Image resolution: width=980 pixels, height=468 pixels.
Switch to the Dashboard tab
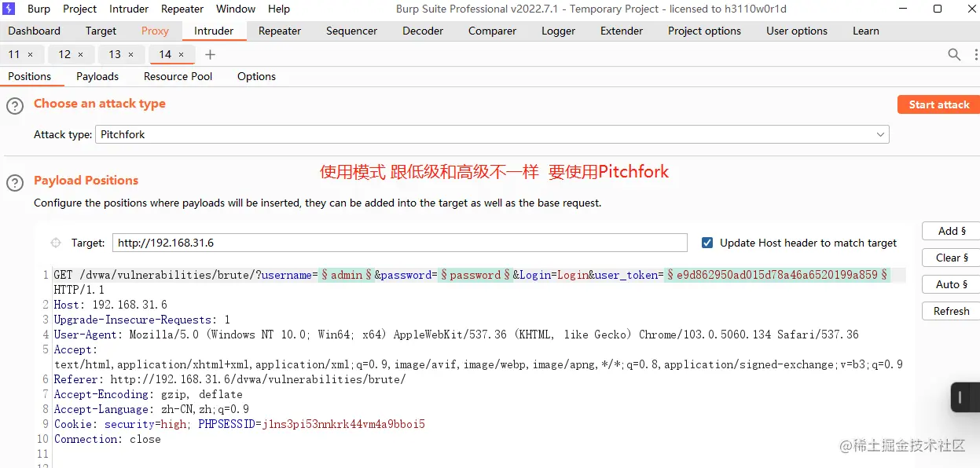click(x=35, y=31)
